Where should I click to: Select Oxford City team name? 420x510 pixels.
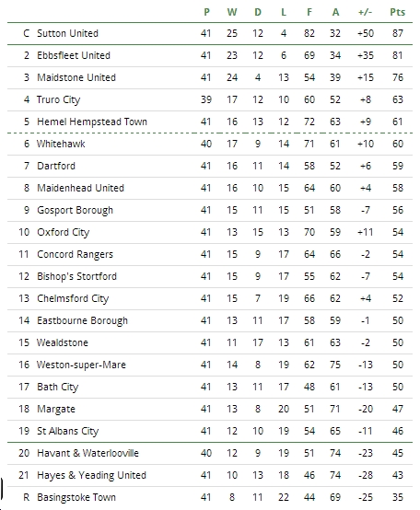coord(64,233)
